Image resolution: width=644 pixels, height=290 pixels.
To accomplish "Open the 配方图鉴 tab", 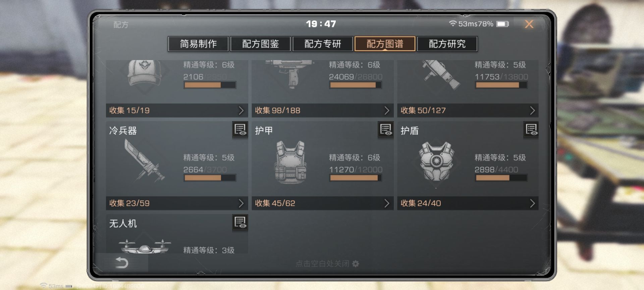I will click(261, 44).
